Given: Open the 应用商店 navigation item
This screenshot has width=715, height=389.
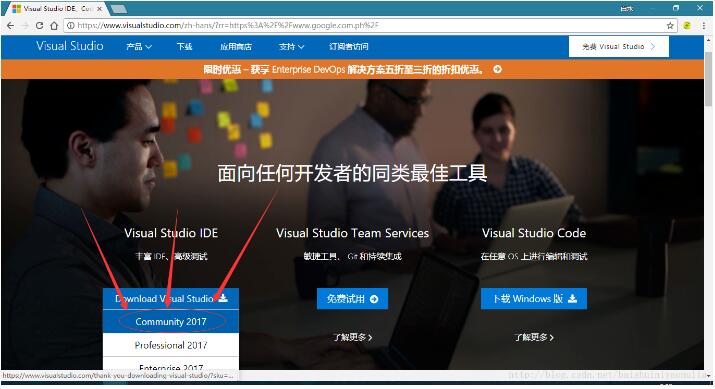Looking at the screenshot, I should tap(236, 47).
